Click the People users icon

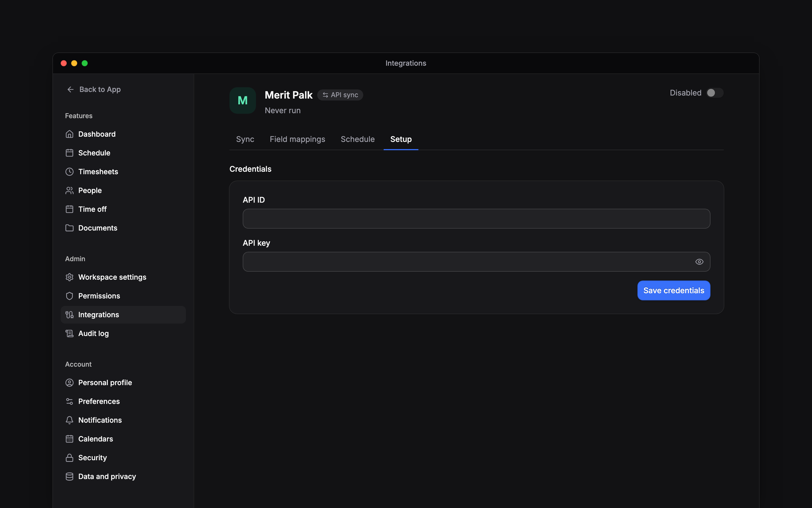(x=70, y=190)
